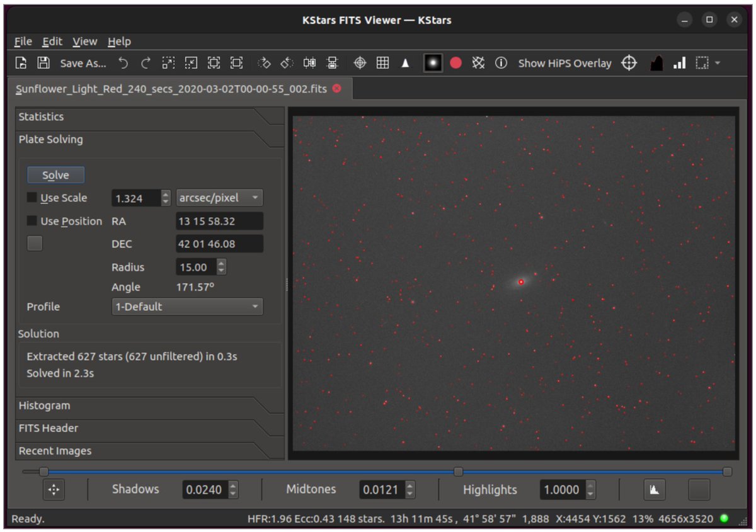The image size is (756, 532).
Task: Click the green status LED indicator
Action: 724,519
